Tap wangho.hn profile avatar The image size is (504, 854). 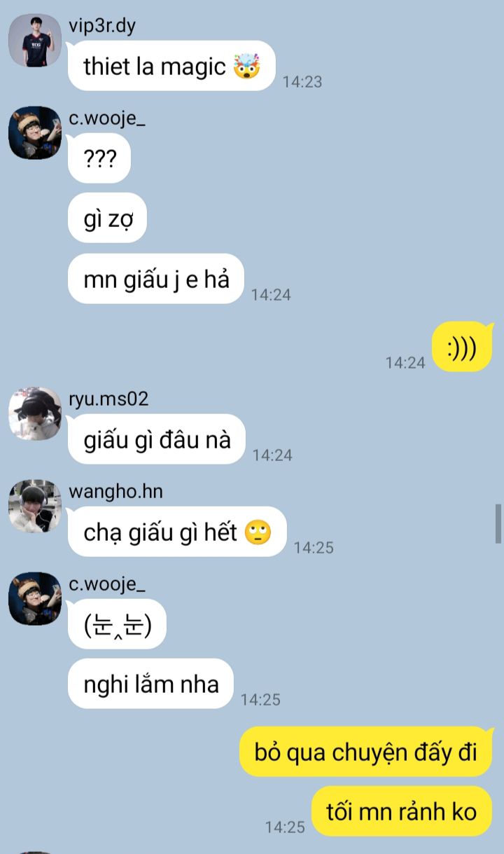coord(35,506)
